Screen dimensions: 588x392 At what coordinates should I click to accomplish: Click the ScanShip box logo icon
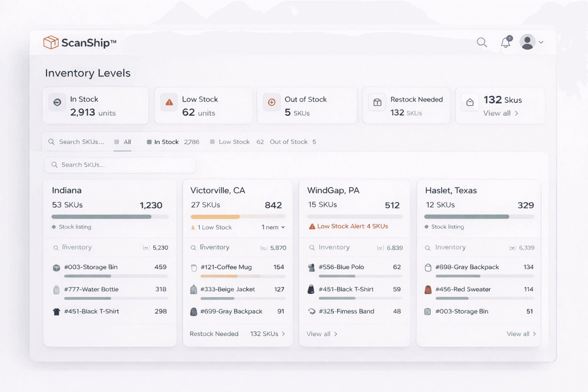point(51,42)
